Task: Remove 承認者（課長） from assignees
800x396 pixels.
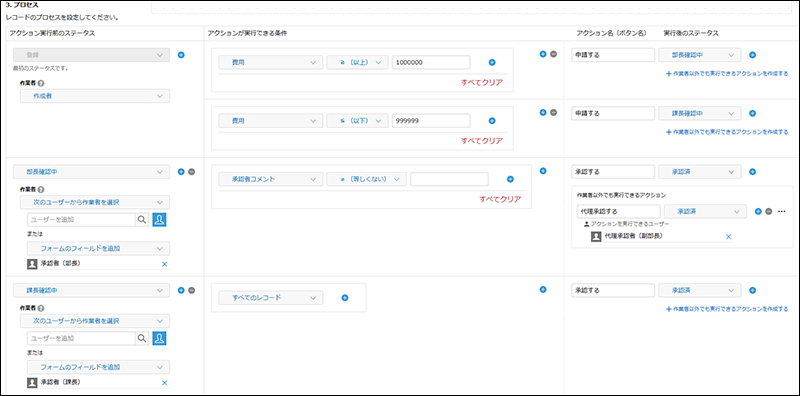Action: point(164,383)
